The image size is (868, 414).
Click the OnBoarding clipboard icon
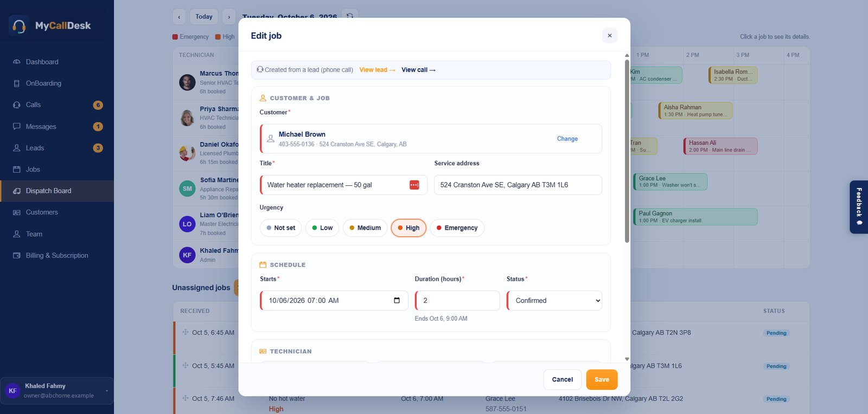[17, 83]
